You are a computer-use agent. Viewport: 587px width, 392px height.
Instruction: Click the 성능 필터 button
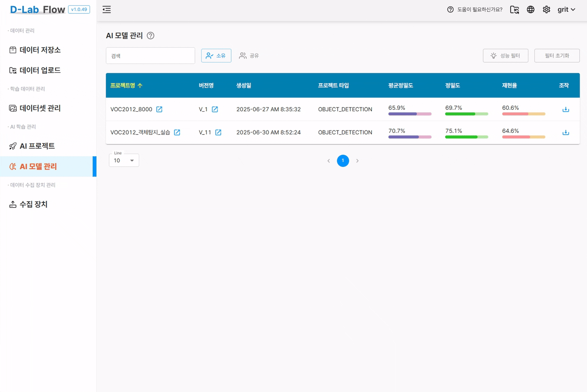[x=505, y=56]
